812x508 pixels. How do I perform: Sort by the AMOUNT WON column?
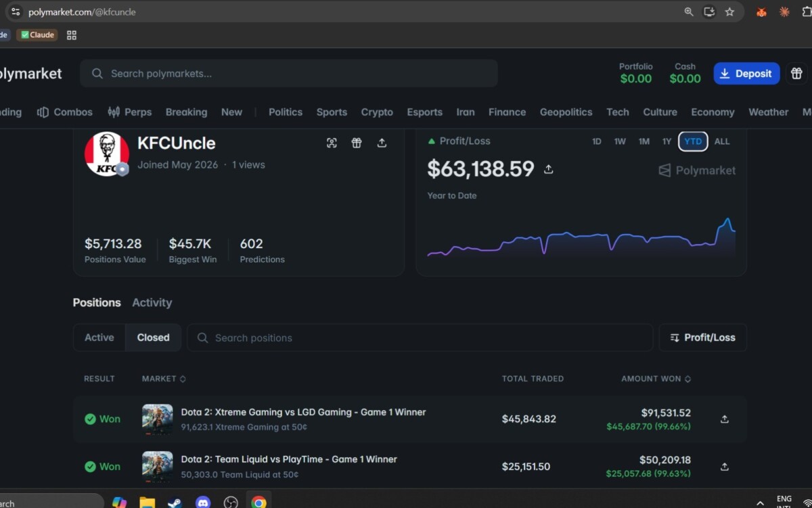(656, 379)
